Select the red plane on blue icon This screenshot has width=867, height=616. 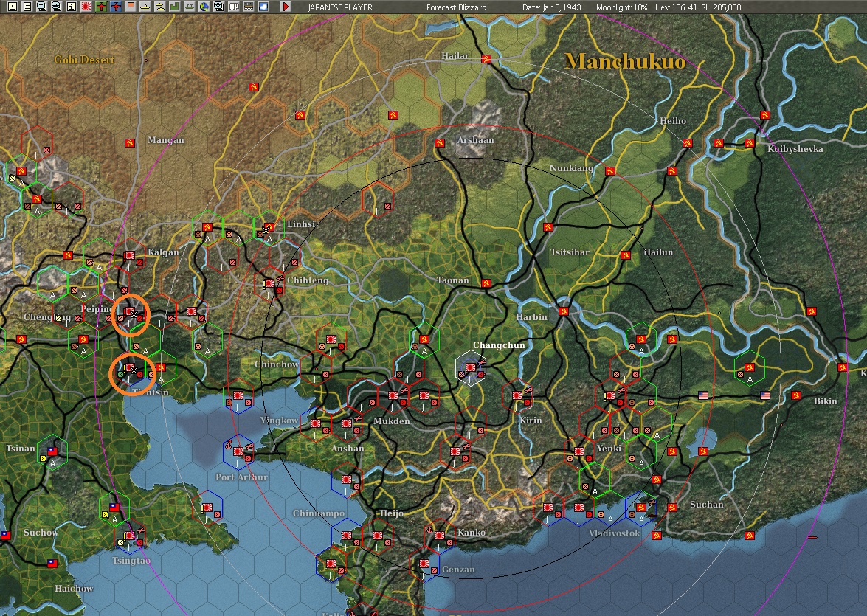pos(116,7)
